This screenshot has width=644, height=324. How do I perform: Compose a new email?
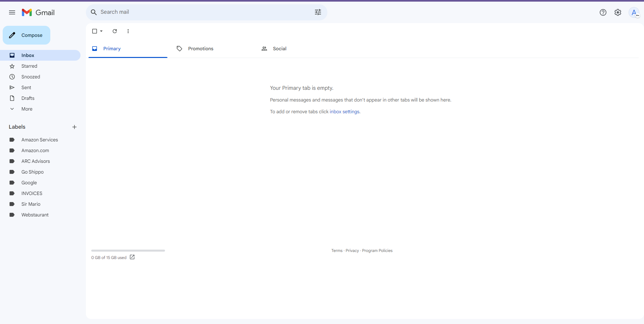click(x=26, y=35)
